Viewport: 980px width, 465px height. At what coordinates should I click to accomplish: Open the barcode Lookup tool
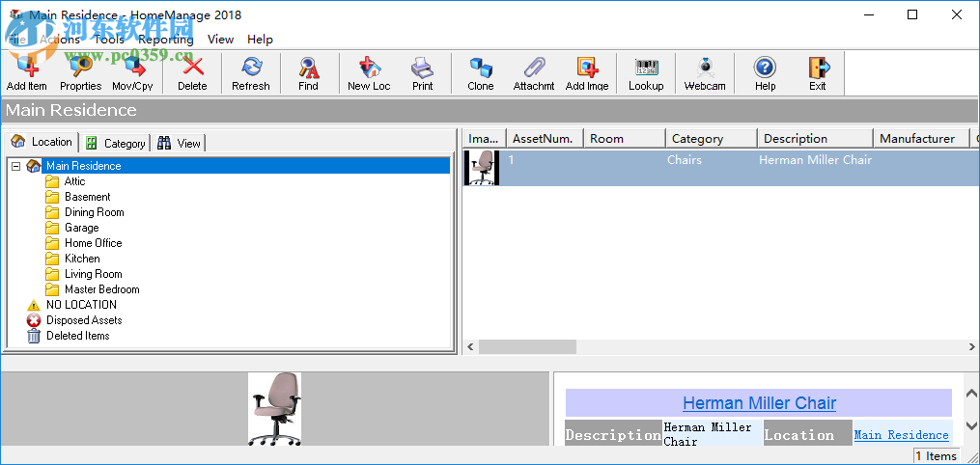coord(646,73)
